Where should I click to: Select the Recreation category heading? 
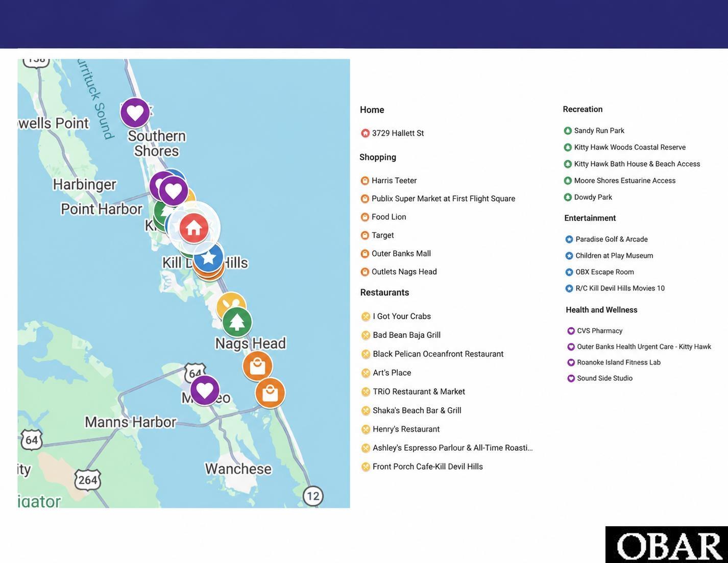click(x=583, y=109)
